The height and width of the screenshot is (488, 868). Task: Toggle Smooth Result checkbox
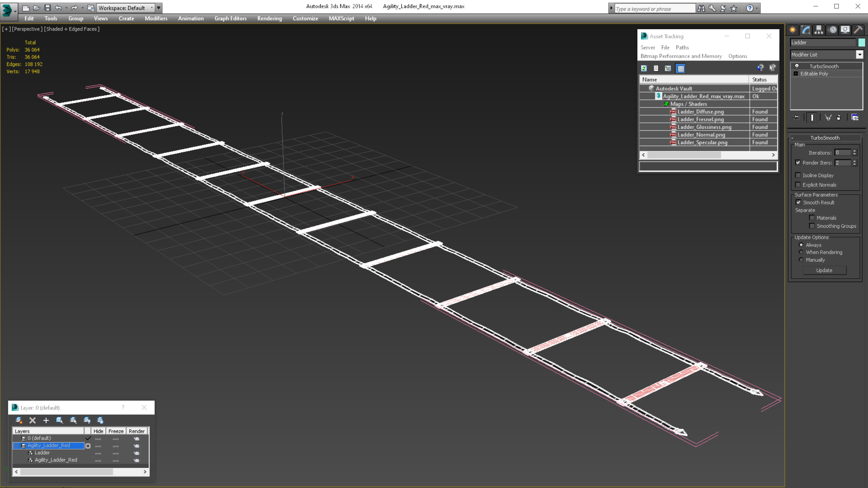tap(798, 202)
